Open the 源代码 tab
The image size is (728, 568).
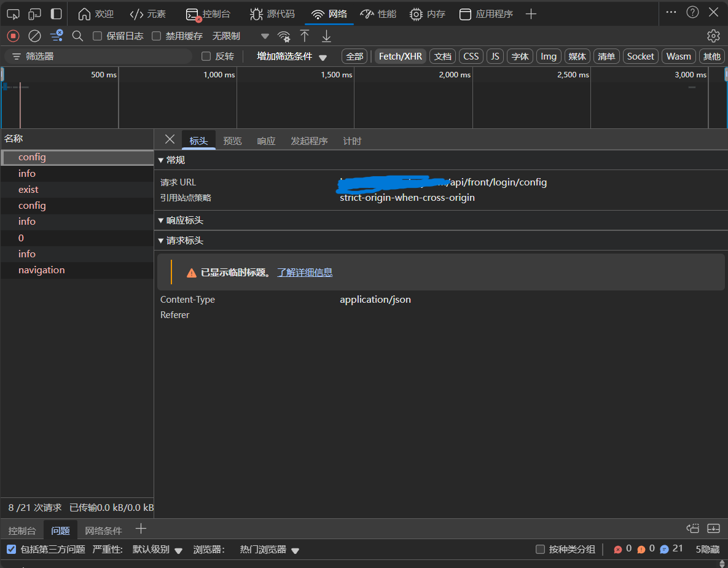pyautogui.click(x=272, y=14)
